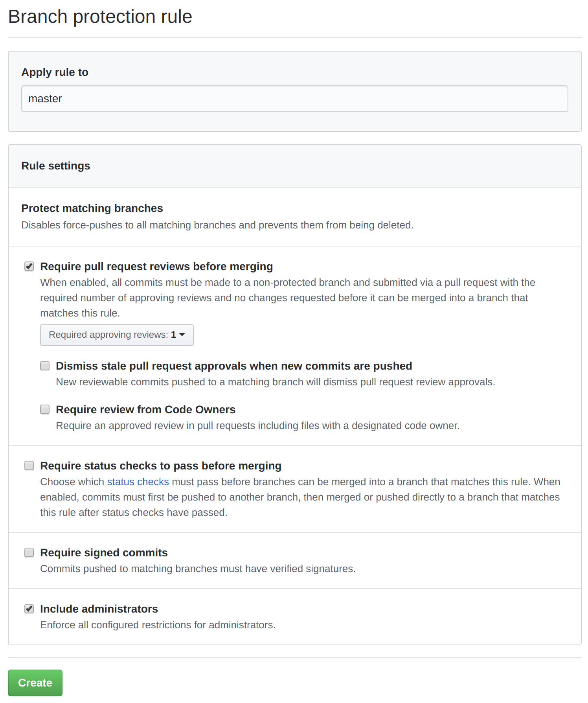Click the master branch name field
588x703 pixels.
[x=294, y=99]
